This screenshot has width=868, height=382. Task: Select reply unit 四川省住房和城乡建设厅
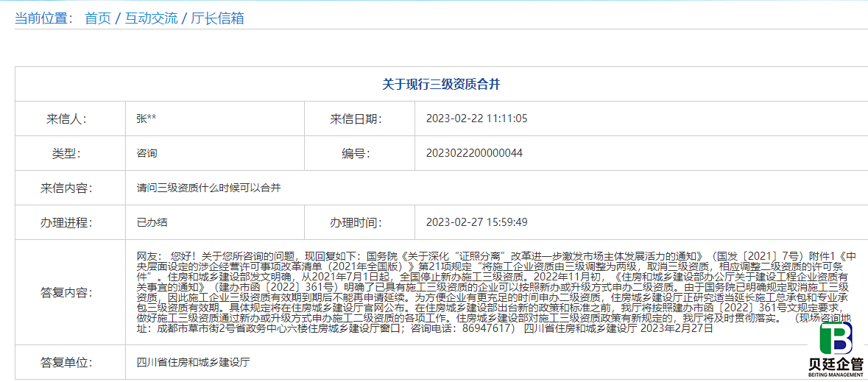point(193,363)
